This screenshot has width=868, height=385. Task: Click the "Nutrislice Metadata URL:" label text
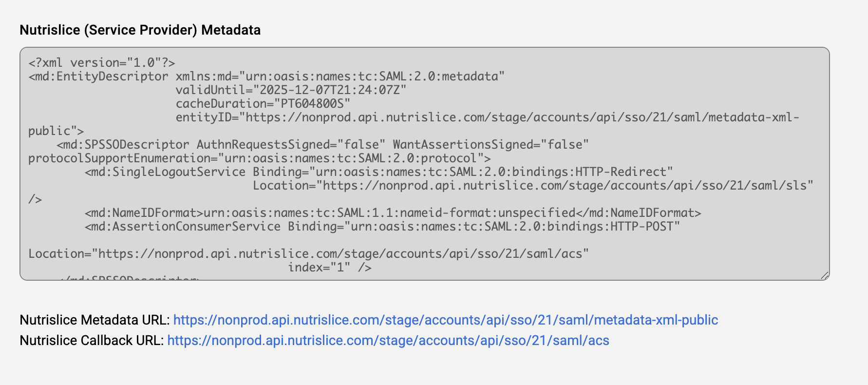coord(94,320)
